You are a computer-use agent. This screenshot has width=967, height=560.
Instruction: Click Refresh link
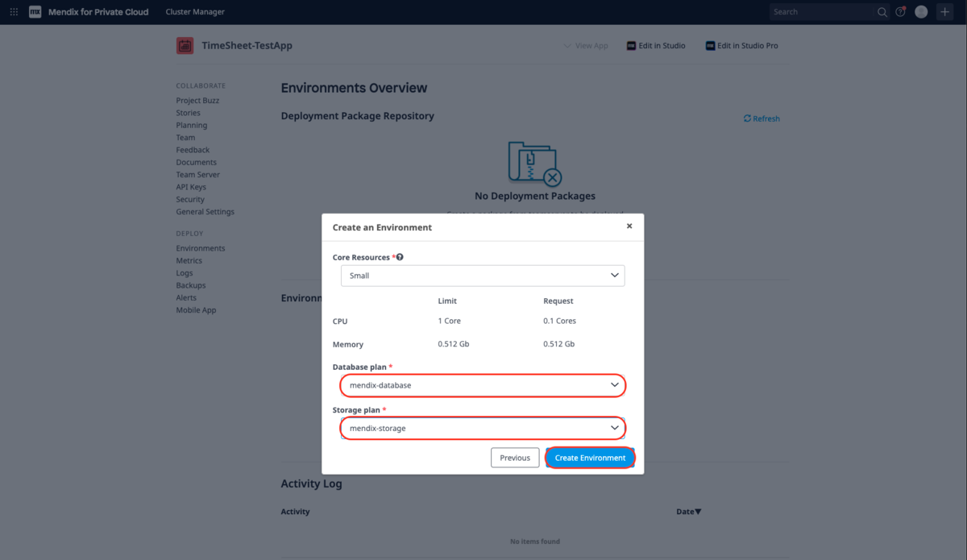coord(762,118)
